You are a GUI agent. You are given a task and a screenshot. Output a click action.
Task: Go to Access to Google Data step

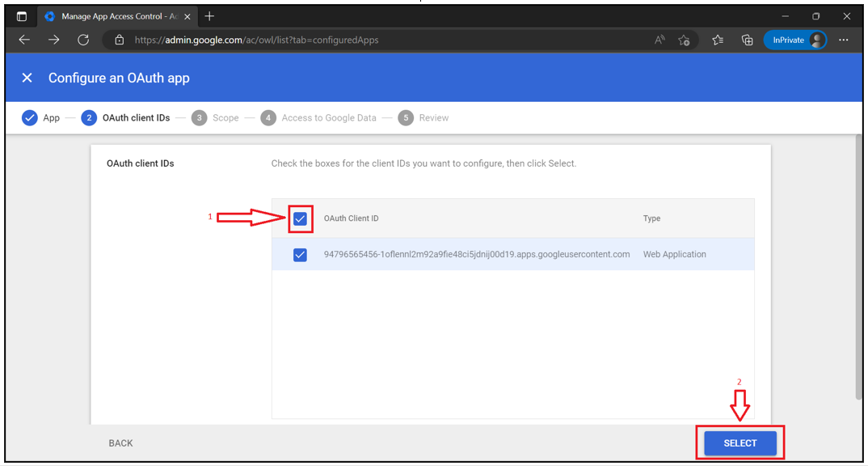pyautogui.click(x=318, y=118)
